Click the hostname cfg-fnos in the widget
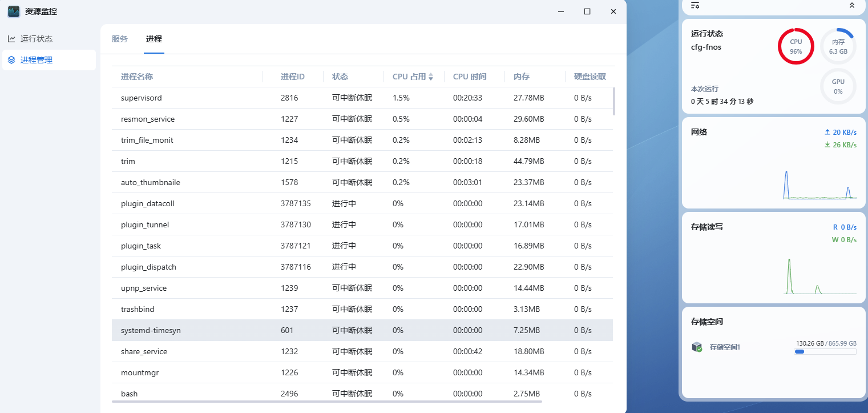The width and height of the screenshot is (868, 413). (706, 47)
